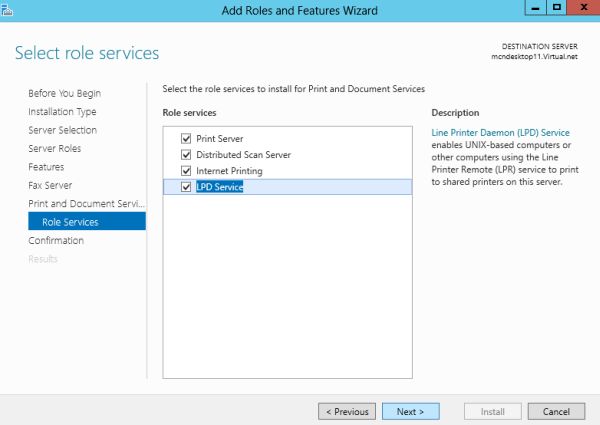
Task: Uncheck the Internet Printing checkbox
Action: point(185,171)
